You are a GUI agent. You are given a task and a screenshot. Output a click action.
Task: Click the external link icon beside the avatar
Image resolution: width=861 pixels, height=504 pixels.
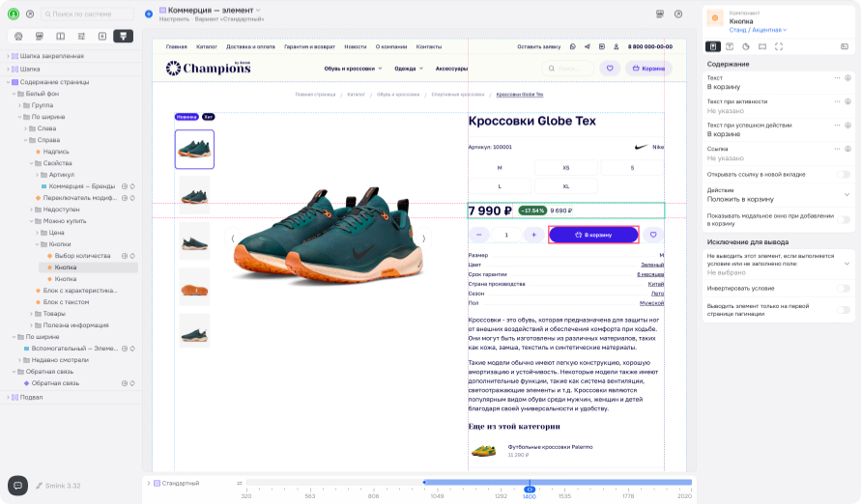pyautogui.click(x=30, y=14)
